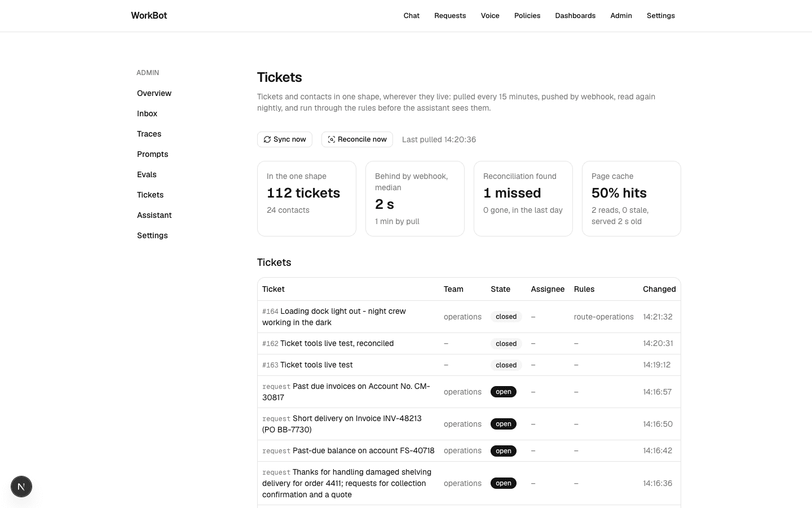Go to Requests in top navigation
This screenshot has height=508, width=812.
click(x=450, y=16)
